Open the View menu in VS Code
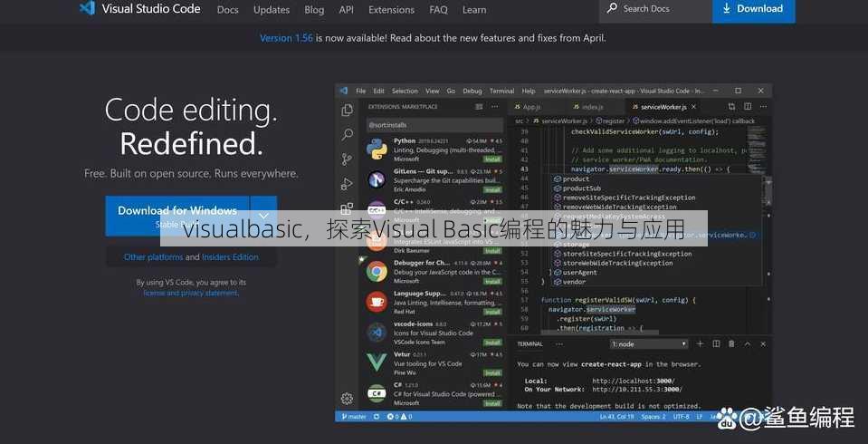This screenshot has width=868, height=444. (x=433, y=91)
